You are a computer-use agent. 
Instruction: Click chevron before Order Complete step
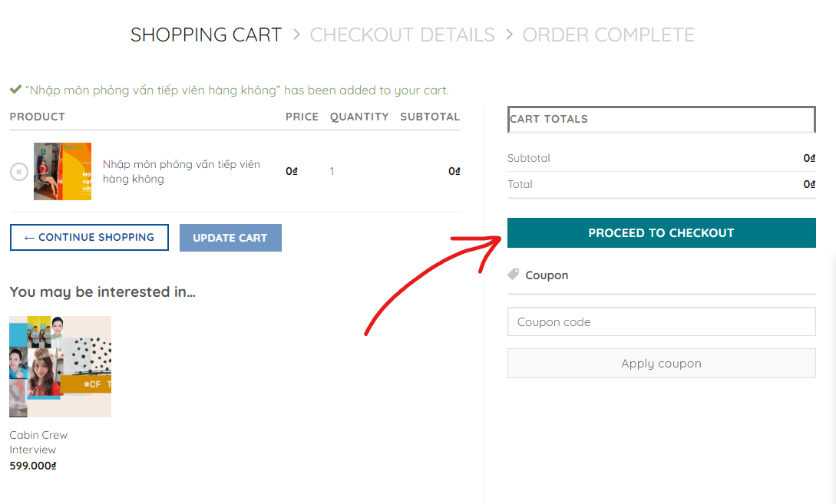509,35
